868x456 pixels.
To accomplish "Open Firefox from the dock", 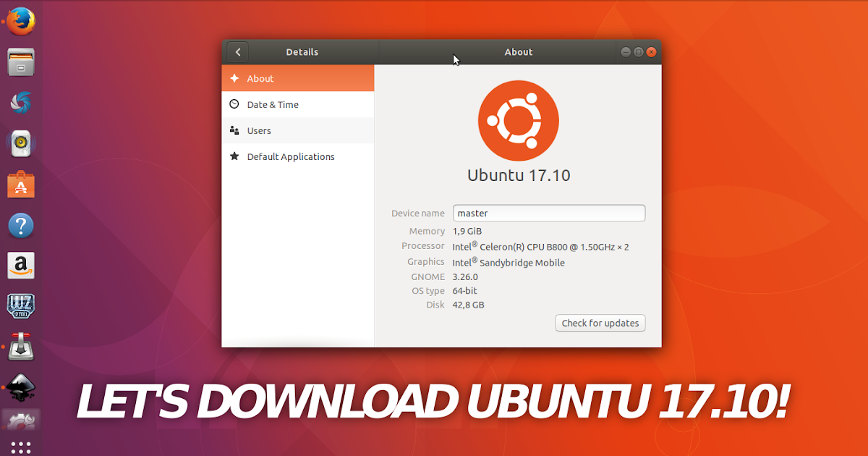I will point(21,21).
